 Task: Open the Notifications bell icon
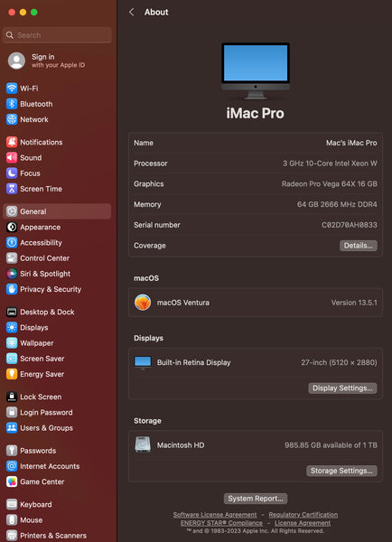tap(12, 142)
